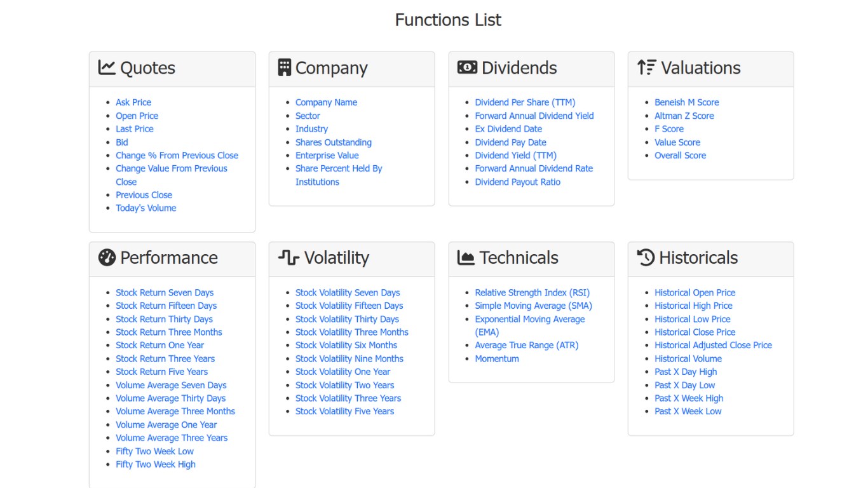Click the Company building icon
This screenshot has height=488, width=868.
[x=285, y=67]
